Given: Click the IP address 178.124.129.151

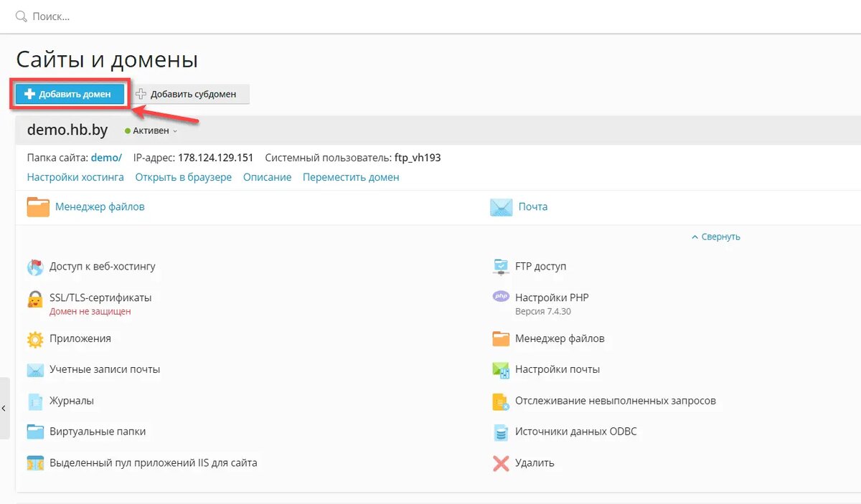Looking at the screenshot, I should click(x=216, y=158).
